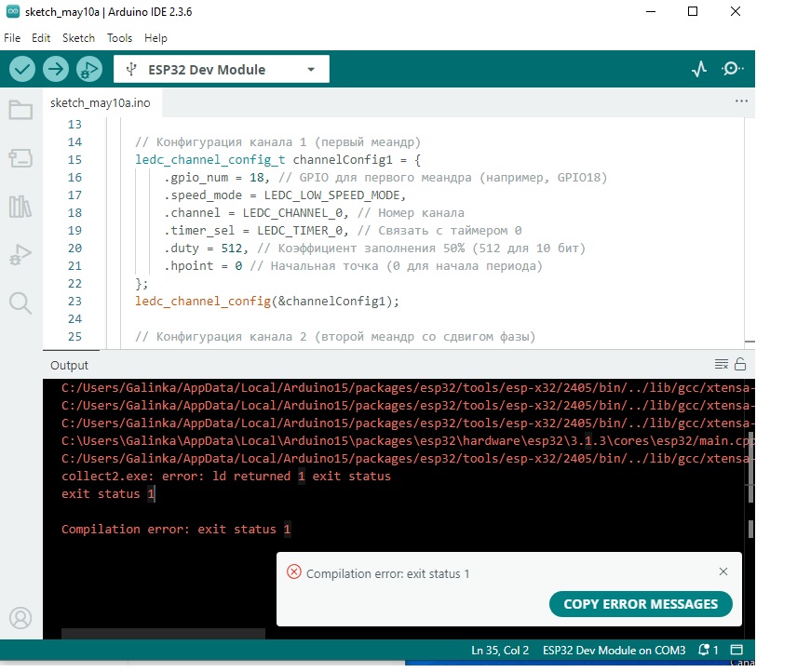Click the user account profile icon

(x=20, y=618)
